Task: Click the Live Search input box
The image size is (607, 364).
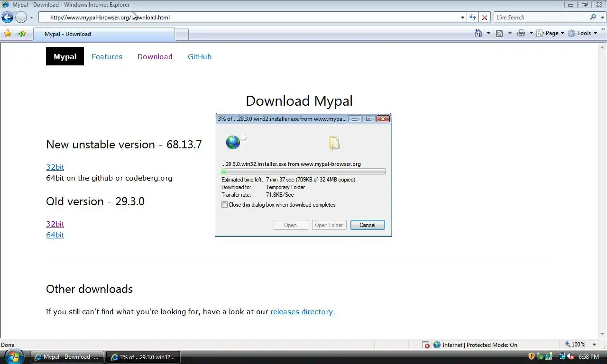Action: click(541, 18)
